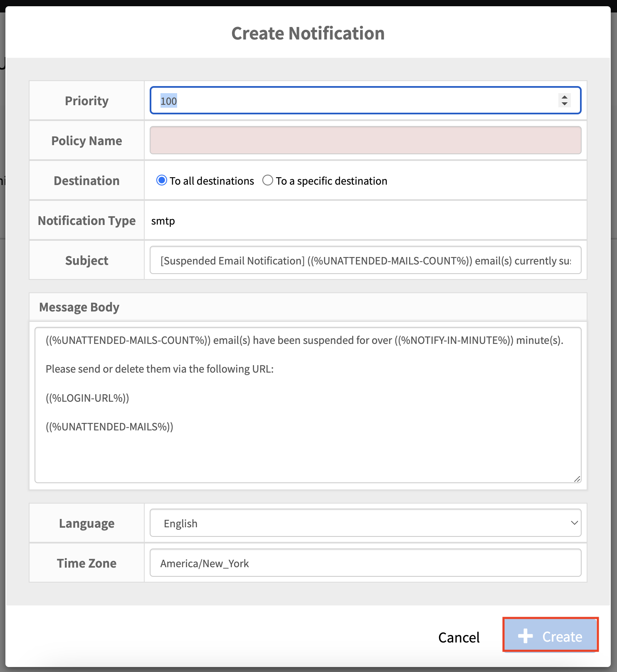Click inside the Message Body textarea
The width and height of the screenshot is (617, 672).
[x=308, y=405]
